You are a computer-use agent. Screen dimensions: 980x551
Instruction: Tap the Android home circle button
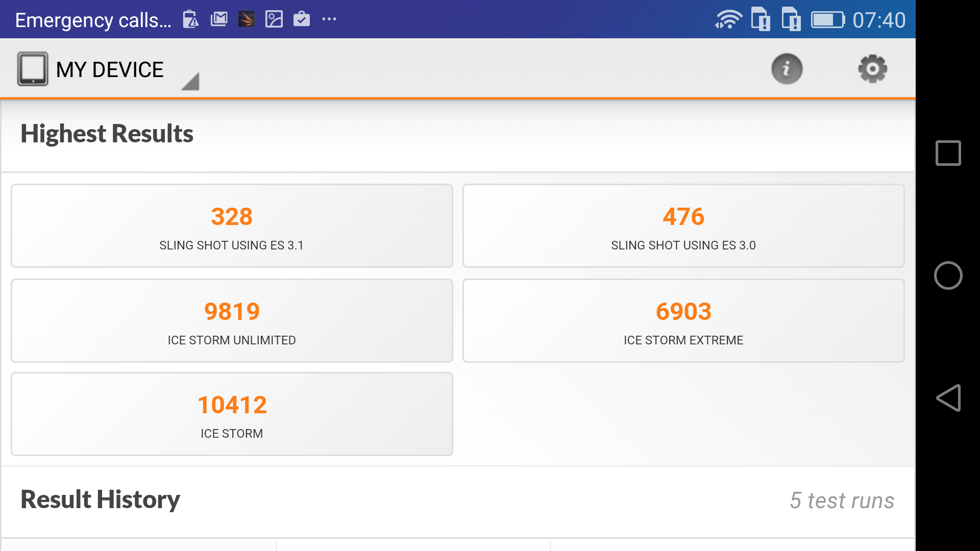pyautogui.click(x=948, y=275)
